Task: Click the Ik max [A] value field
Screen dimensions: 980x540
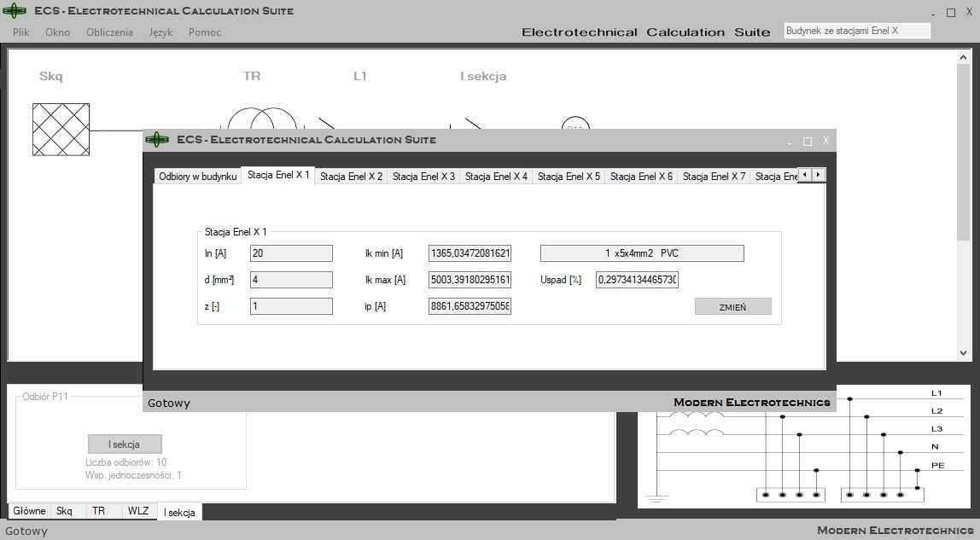Action: pyautogui.click(x=470, y=280)
